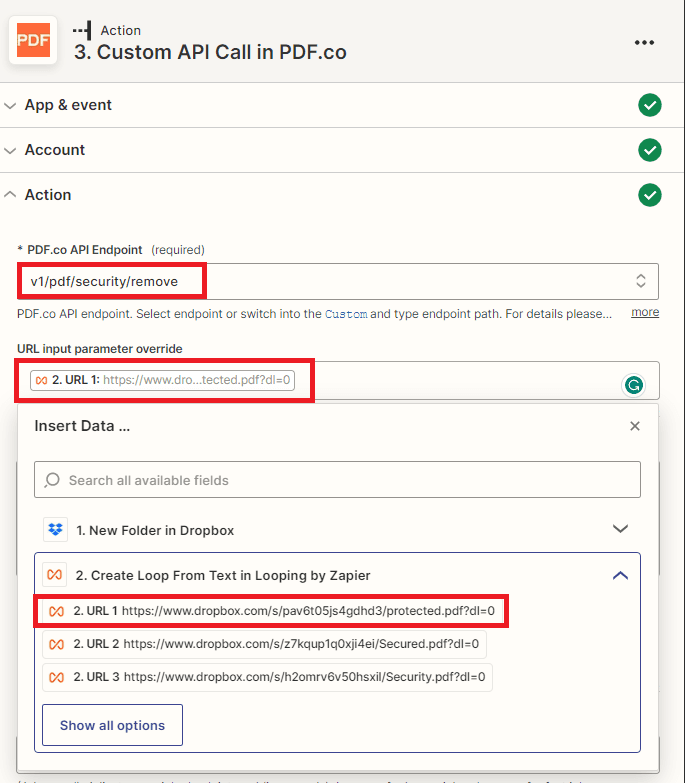The height and width of the screenshot is (783, 685).
Task: Open the three-dot step options menu
Action: tap(644, 42)
